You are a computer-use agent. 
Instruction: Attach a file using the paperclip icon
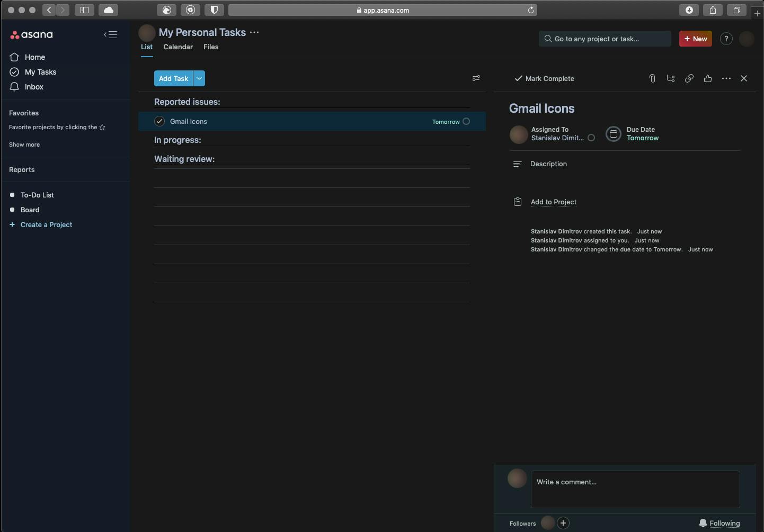click(652, 78)
